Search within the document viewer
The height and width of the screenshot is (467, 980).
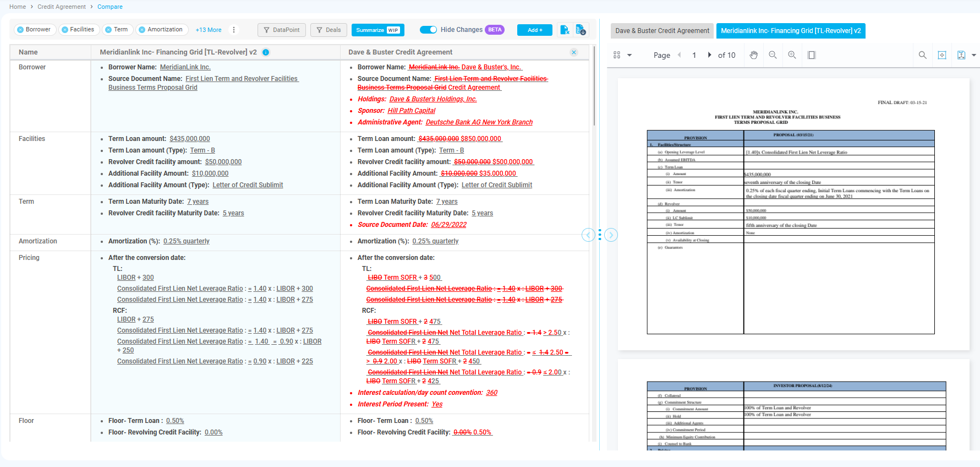(923, 55)
